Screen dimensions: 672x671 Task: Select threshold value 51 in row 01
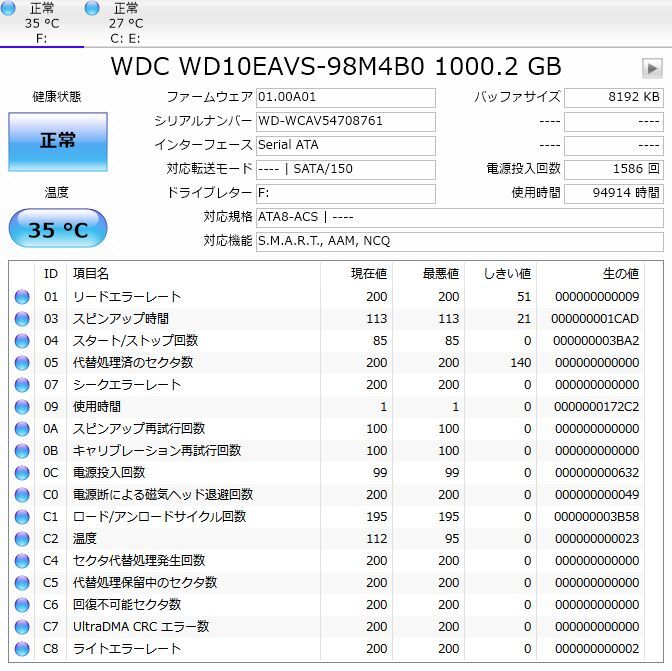(x=524, y=297)
